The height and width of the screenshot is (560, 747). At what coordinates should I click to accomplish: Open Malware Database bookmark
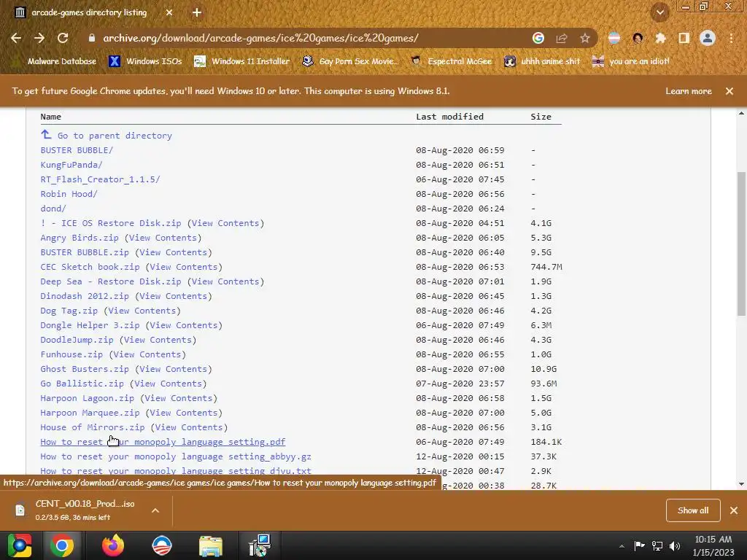click(55, 61)
